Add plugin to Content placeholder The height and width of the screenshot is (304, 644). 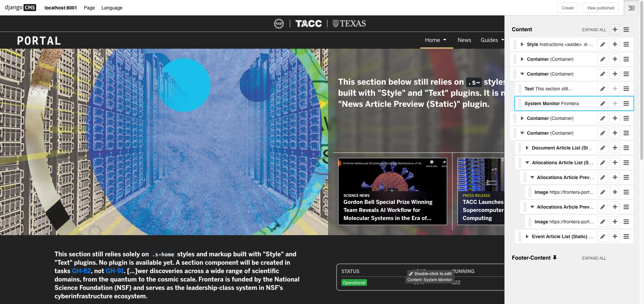tap(615, 30)
